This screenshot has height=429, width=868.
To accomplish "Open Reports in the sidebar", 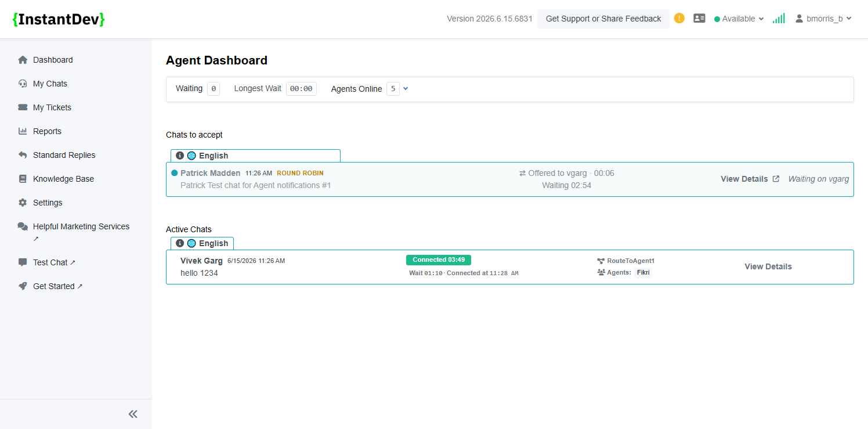I will click(x=47, y=131).
